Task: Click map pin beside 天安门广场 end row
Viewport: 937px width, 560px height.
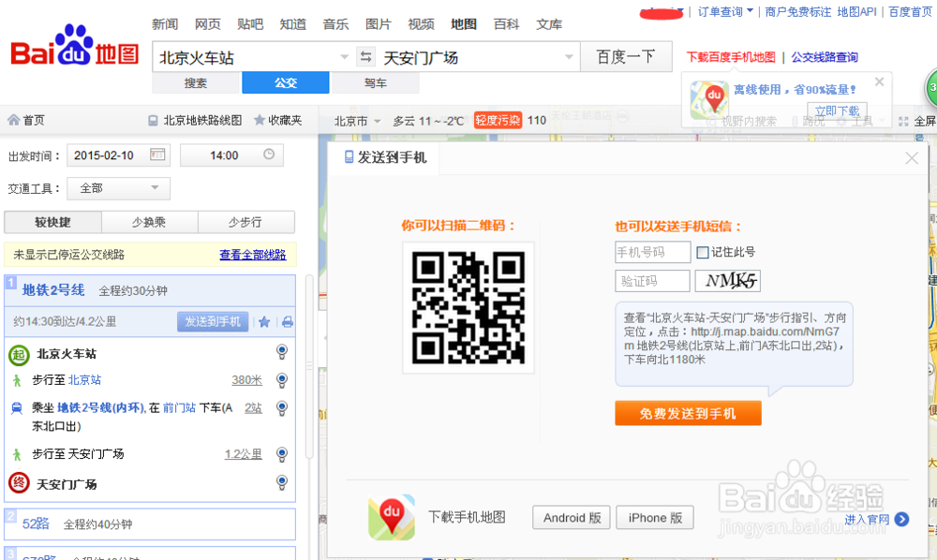Action: (x=282, y=481)
